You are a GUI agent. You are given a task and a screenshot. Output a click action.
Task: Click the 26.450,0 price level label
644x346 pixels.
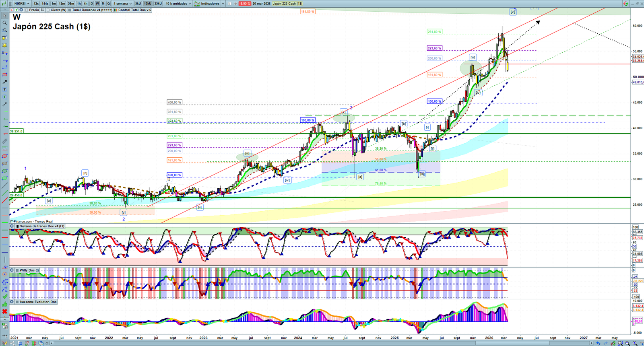(x=17, y=195)
